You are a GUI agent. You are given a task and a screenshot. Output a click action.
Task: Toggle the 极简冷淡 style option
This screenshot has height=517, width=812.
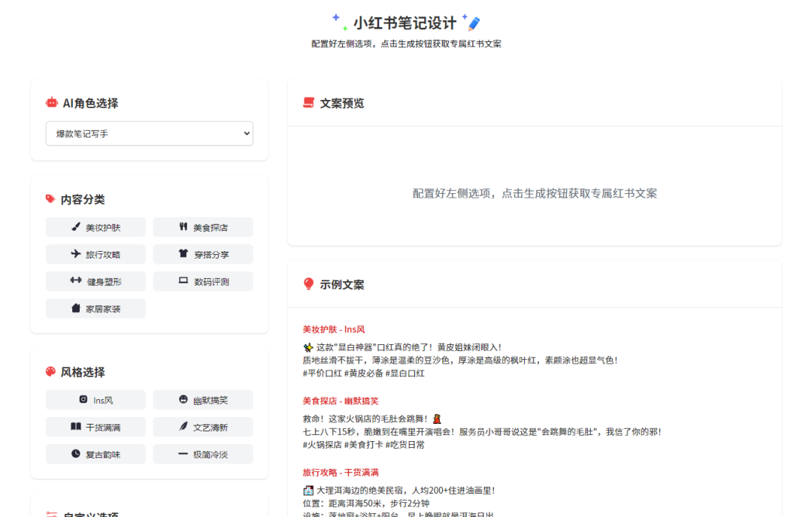click(203, 454)
